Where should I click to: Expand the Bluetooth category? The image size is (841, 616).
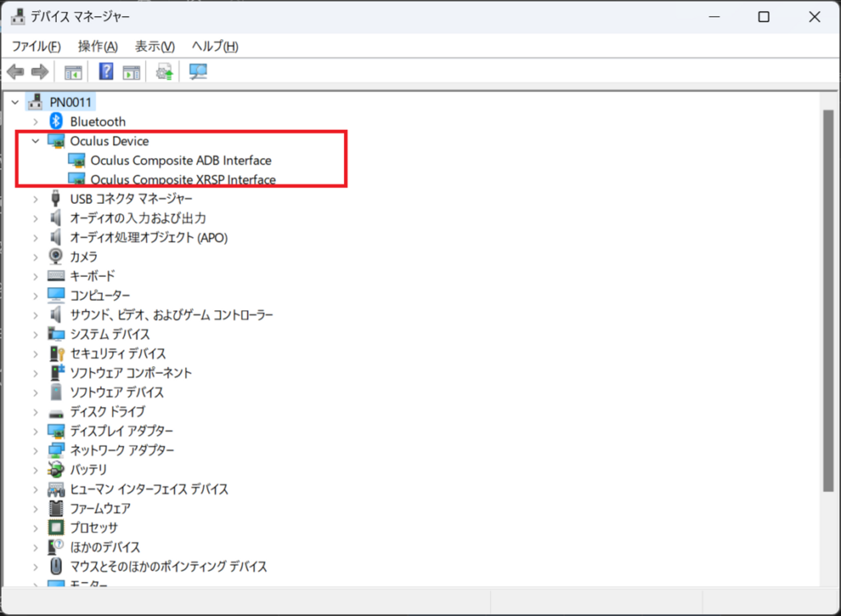pos(36,121)
